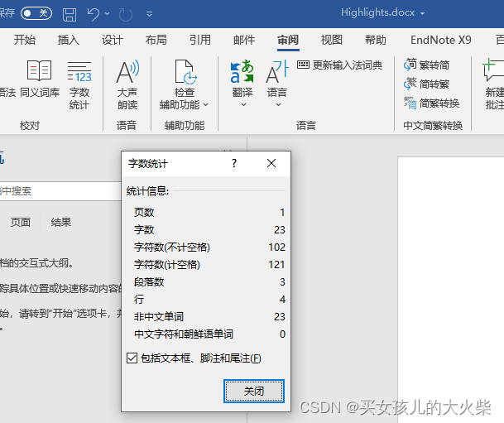Expand the 检查辅助功能 dropdown arrow

coord(206,105)
